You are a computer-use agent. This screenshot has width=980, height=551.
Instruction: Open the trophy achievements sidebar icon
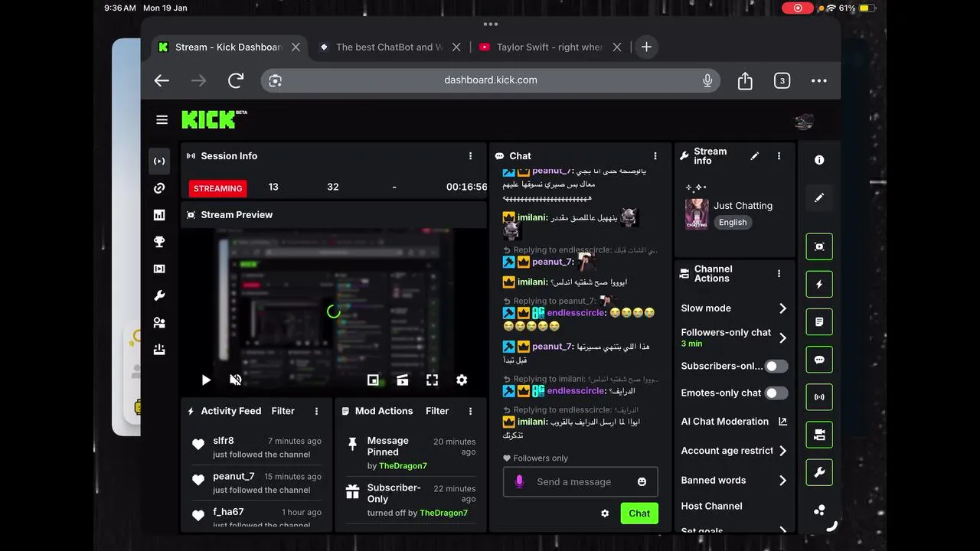click(159, 242)
